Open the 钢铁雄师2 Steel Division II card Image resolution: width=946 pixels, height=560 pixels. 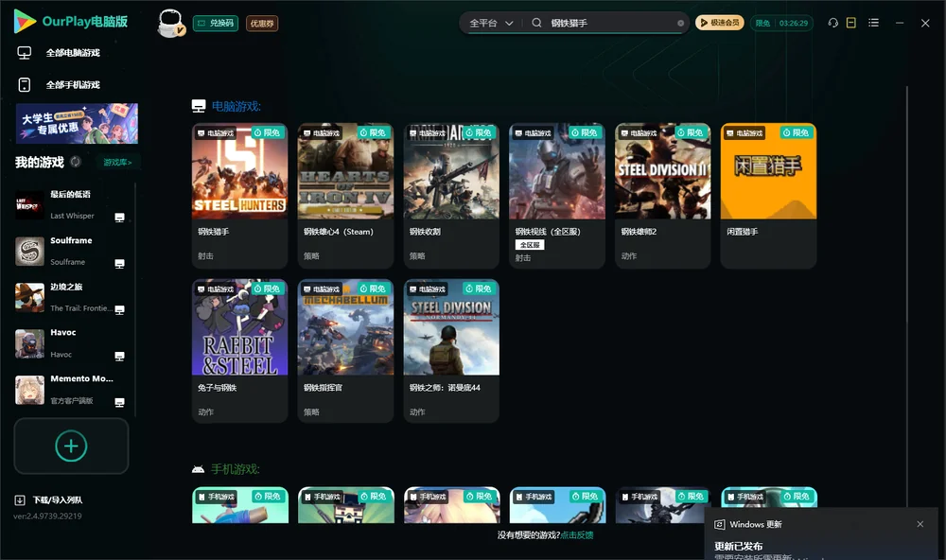click(x=662, y=196)
